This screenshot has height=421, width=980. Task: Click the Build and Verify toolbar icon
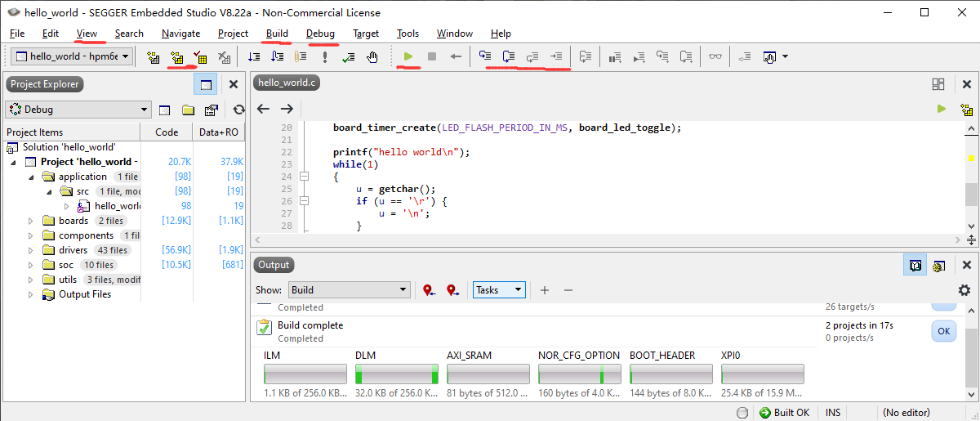200,56
